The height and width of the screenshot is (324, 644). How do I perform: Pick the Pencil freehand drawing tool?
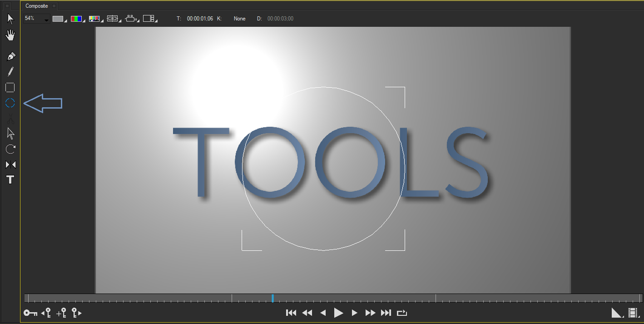pos(10,71)
